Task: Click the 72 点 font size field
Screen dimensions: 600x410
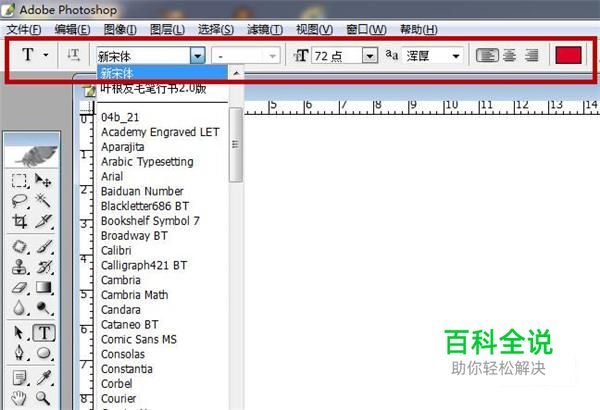Action: 337,56
